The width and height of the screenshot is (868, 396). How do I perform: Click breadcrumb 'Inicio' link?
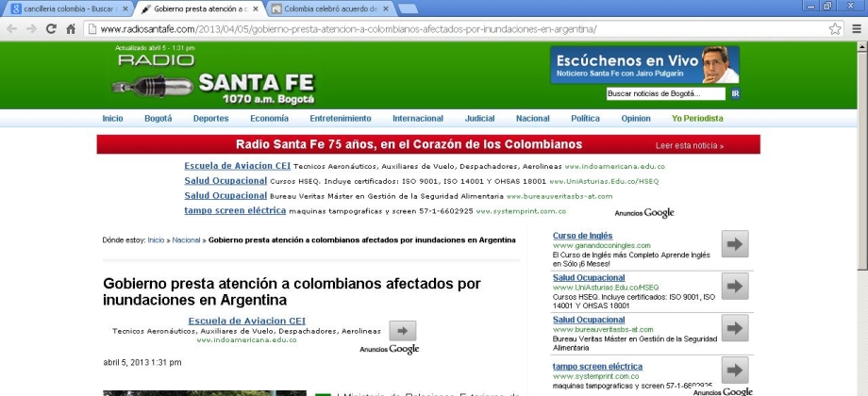156,240
